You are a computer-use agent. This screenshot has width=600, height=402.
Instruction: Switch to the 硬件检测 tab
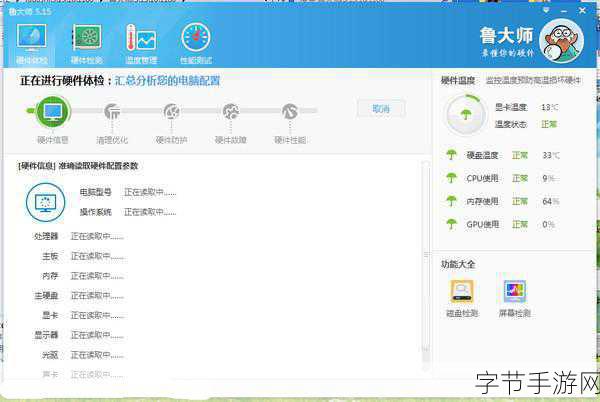pyautogui.click(x=87, y=44)
